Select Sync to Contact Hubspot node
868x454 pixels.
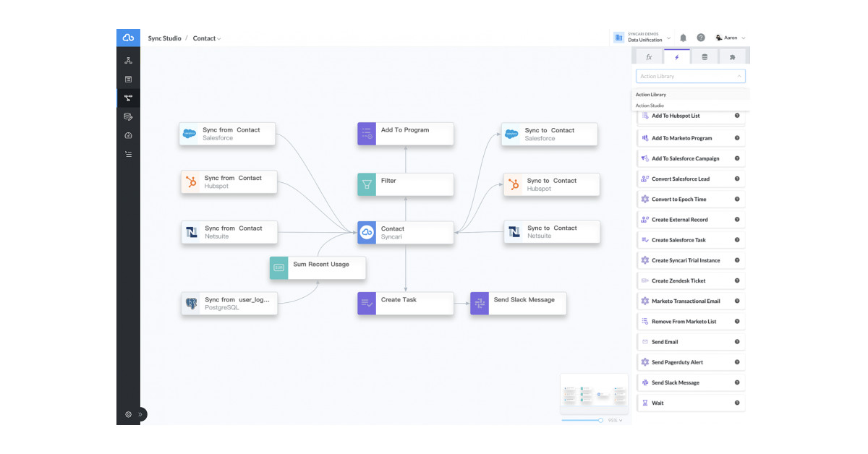(552, 184)
